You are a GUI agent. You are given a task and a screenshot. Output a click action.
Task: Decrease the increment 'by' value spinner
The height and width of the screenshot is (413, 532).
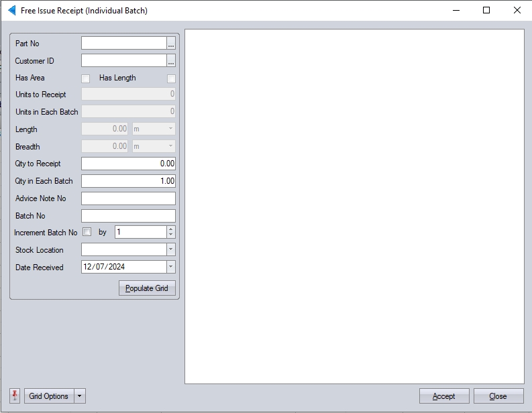click(170, 235)
